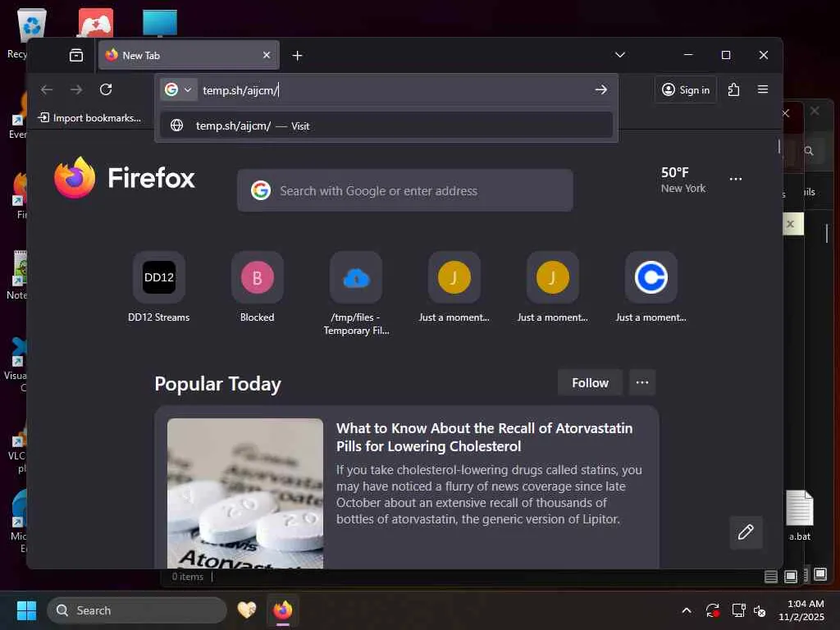Click the Atorvastatin pills article image

pyautogui.click(x=245, y=493)
